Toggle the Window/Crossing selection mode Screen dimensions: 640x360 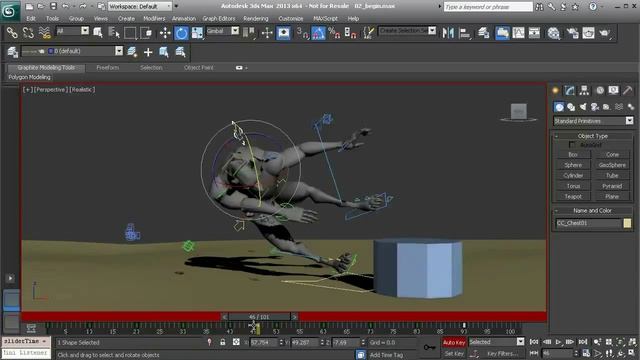pyautogui.click(x=146, y=33)
